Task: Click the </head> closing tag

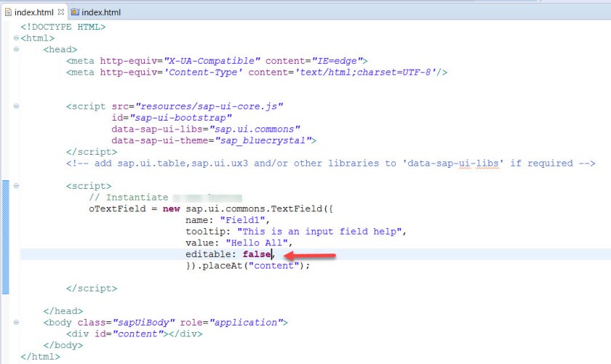Action: [x=63, y=311]
